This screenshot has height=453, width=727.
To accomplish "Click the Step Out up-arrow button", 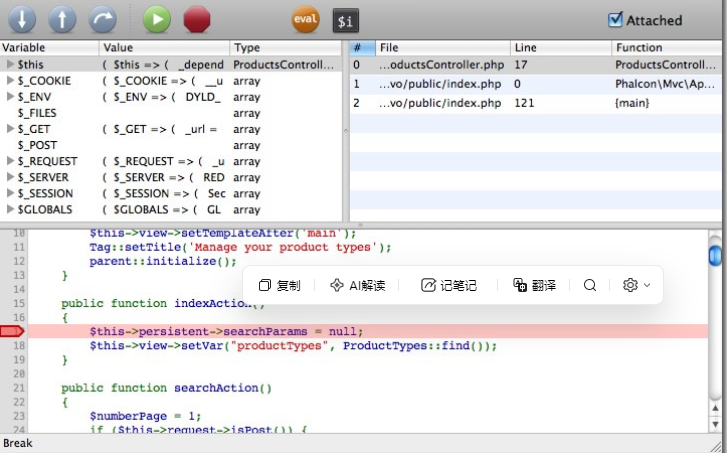I will coord(62,19).
